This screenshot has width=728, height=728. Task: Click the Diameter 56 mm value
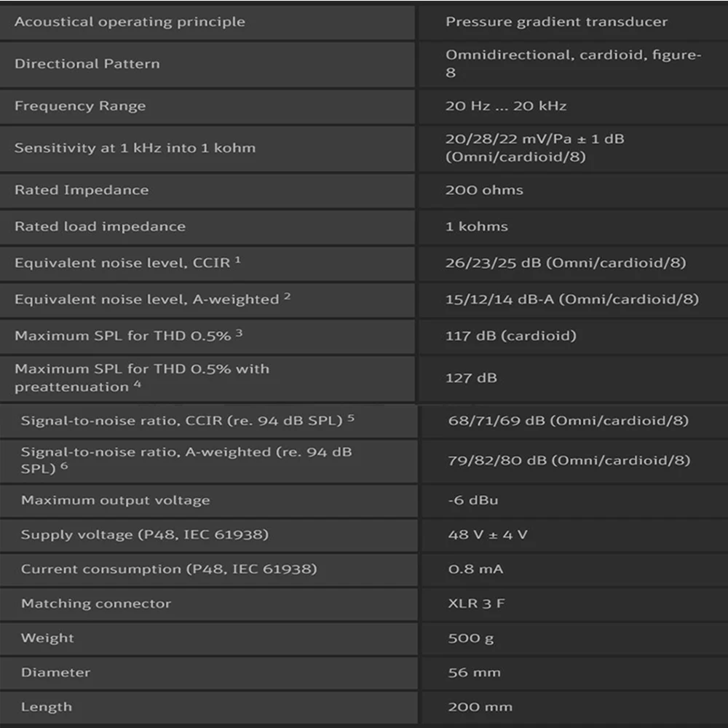coord(474,672)
